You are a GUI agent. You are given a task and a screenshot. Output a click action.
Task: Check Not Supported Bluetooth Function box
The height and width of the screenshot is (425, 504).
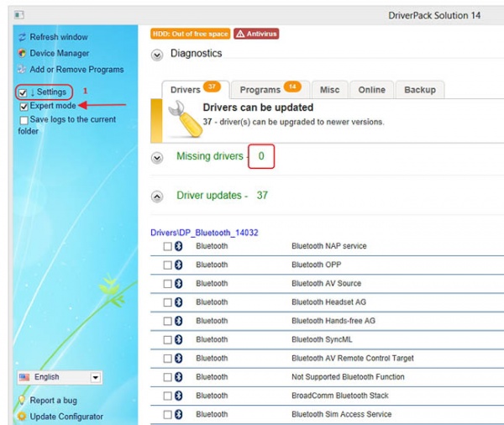(x=167, y=377)
